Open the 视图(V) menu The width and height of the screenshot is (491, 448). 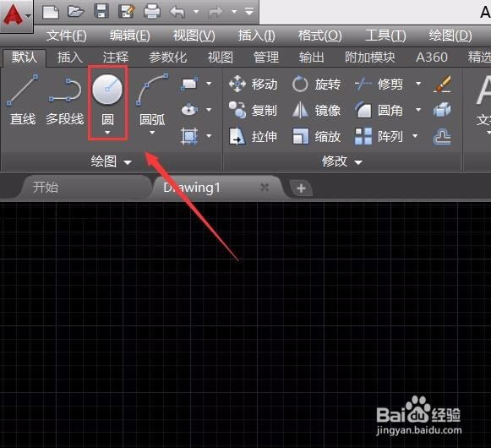tap(194, 36)
